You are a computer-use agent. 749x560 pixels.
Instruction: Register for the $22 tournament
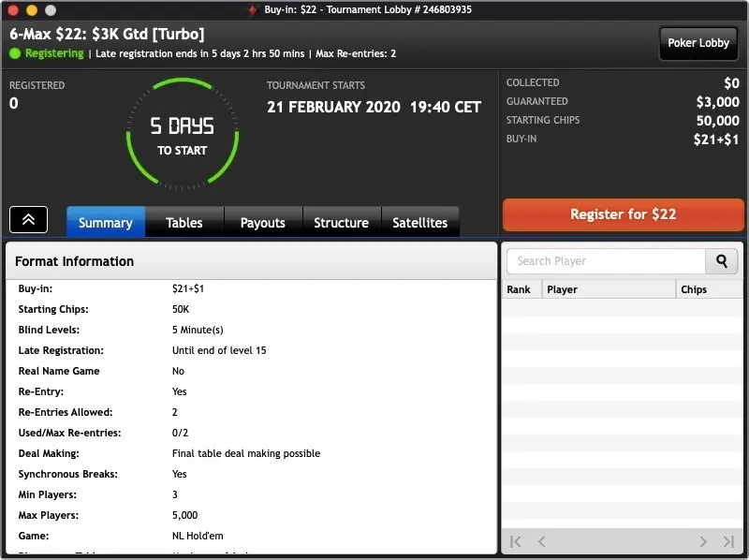[x=622, y=214]
